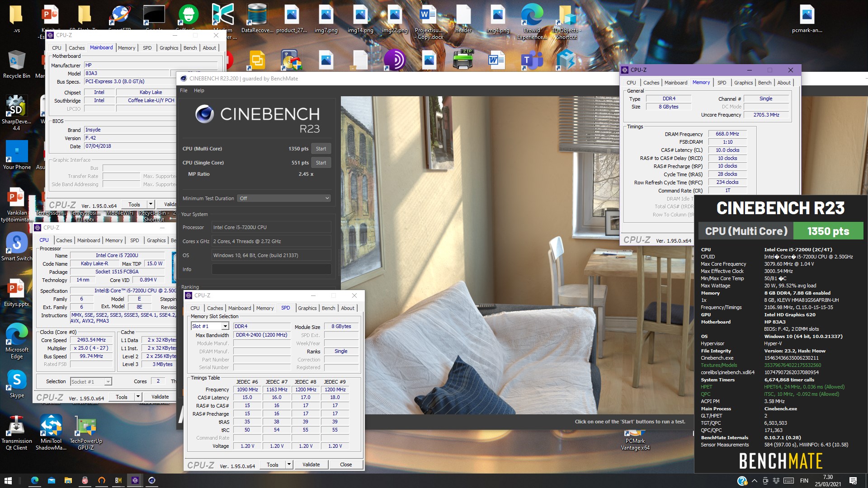Open the Recycle Bin desktop icon

tap(16, 64)
